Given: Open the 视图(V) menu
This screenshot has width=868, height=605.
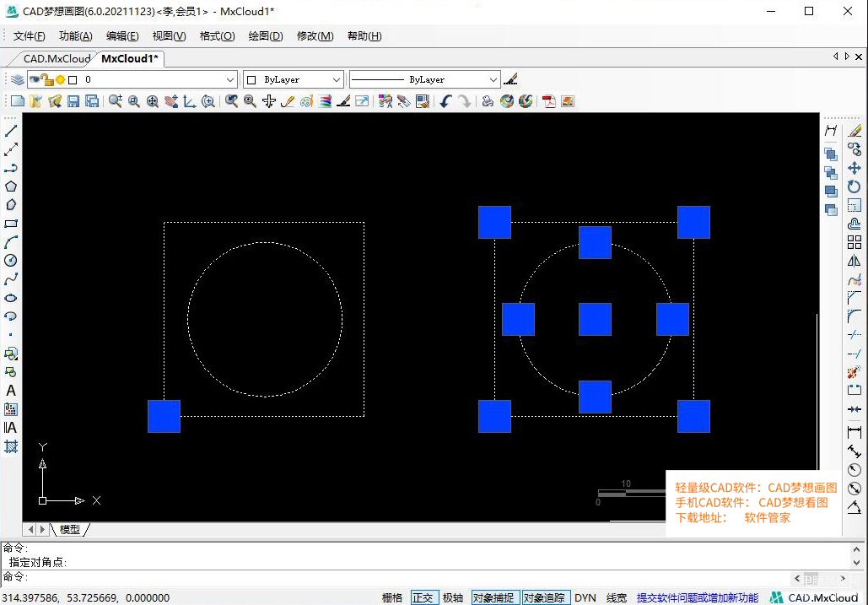Looking at the screenshot, I should pyautogui.click(x=169, y=36).
